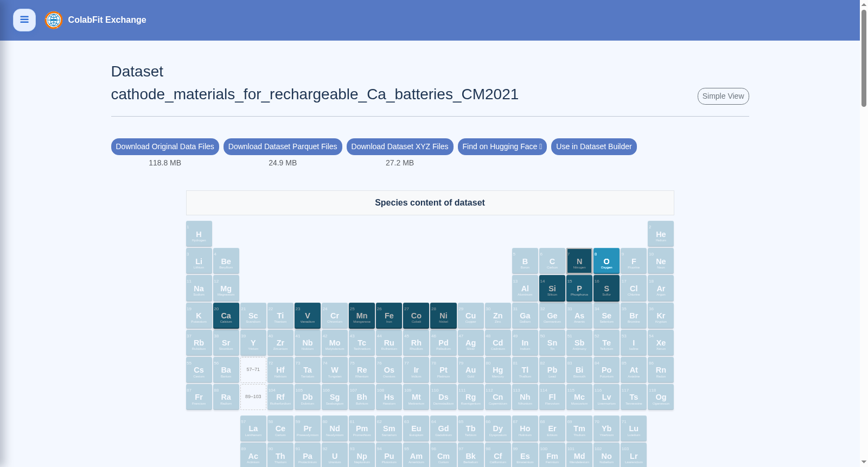Click the Silver (Ag) tile

click(471, 343)
